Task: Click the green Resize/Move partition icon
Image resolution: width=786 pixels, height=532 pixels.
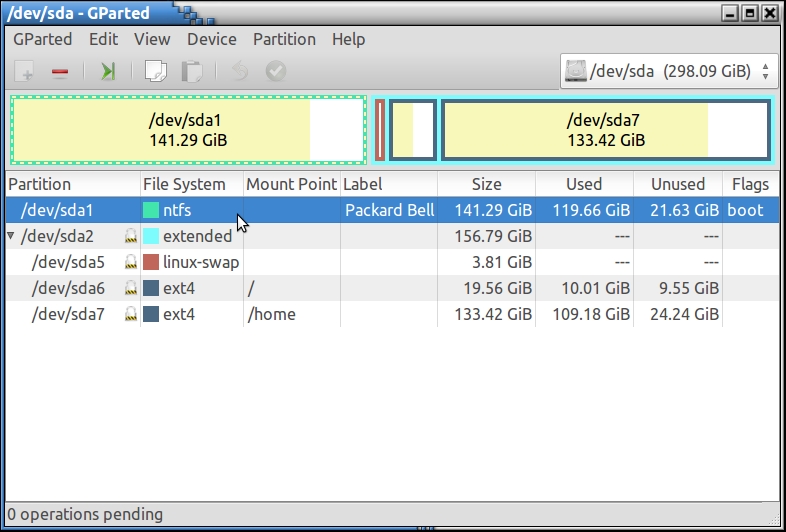Action: click(x=108, y=71)
